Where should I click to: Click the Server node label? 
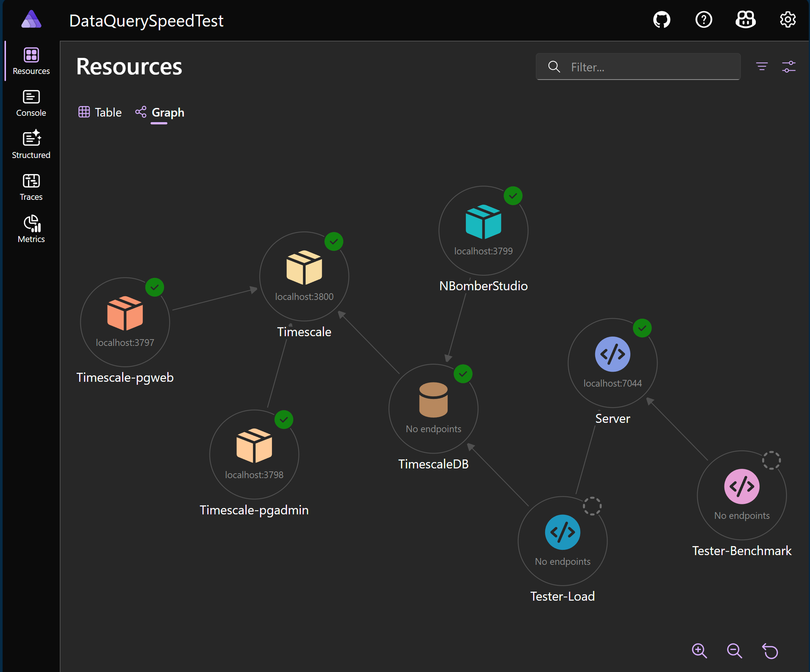612,419
